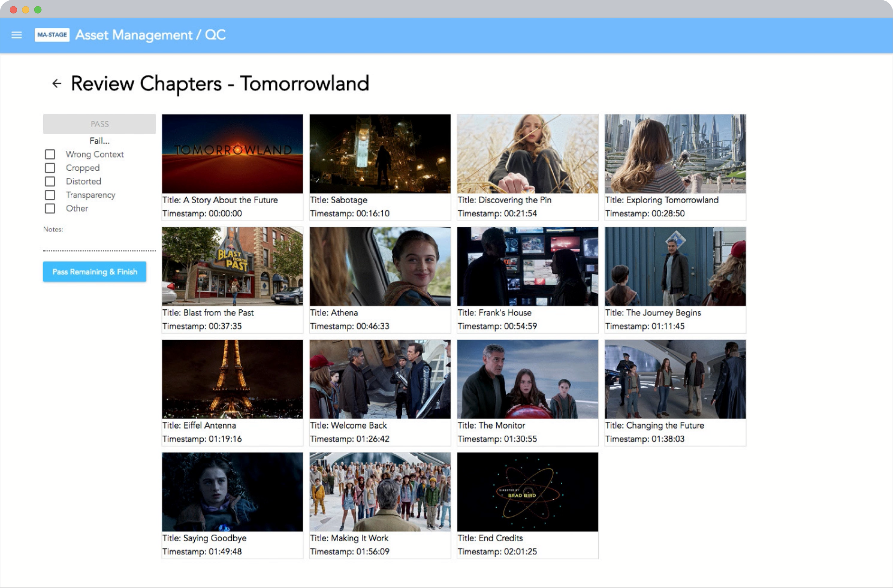Click the MA-STAGE logo badge
893x588 pixels.
52,35
